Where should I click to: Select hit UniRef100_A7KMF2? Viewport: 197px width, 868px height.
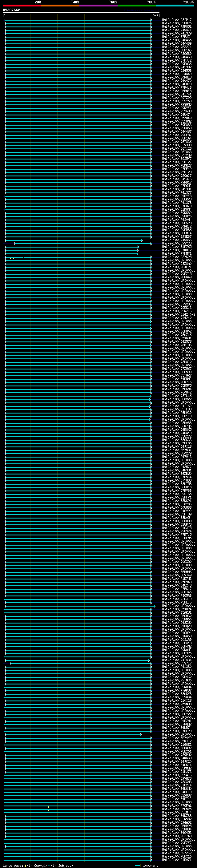(x=177, y=250)
